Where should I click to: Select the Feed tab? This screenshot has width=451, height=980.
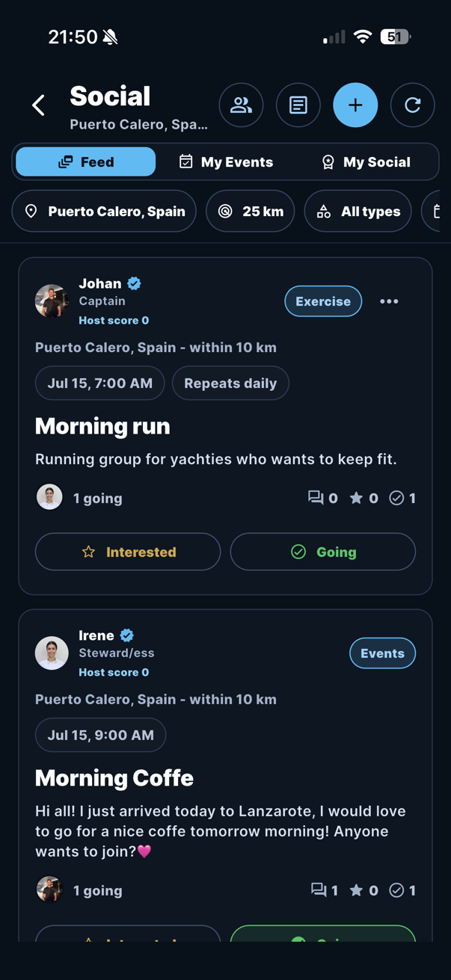[86, 162]
